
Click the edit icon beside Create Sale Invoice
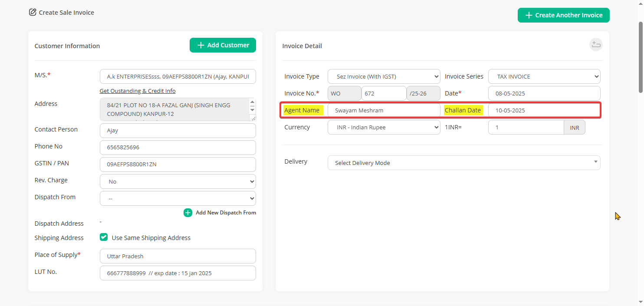point(33,12)
